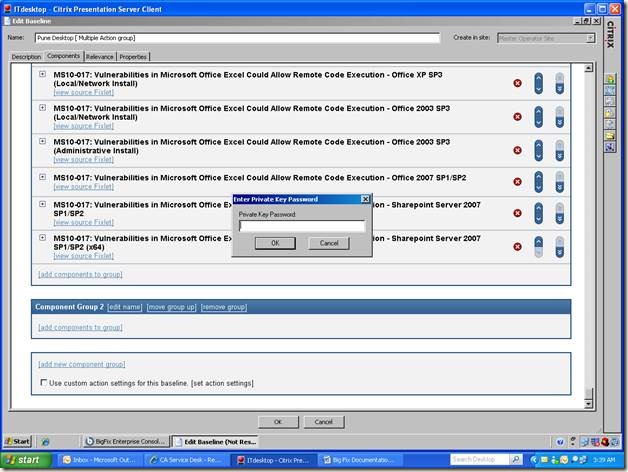
Task: Open view source Fixlet for Office 2007 SP1/SP2
Action: click(84, 187)
